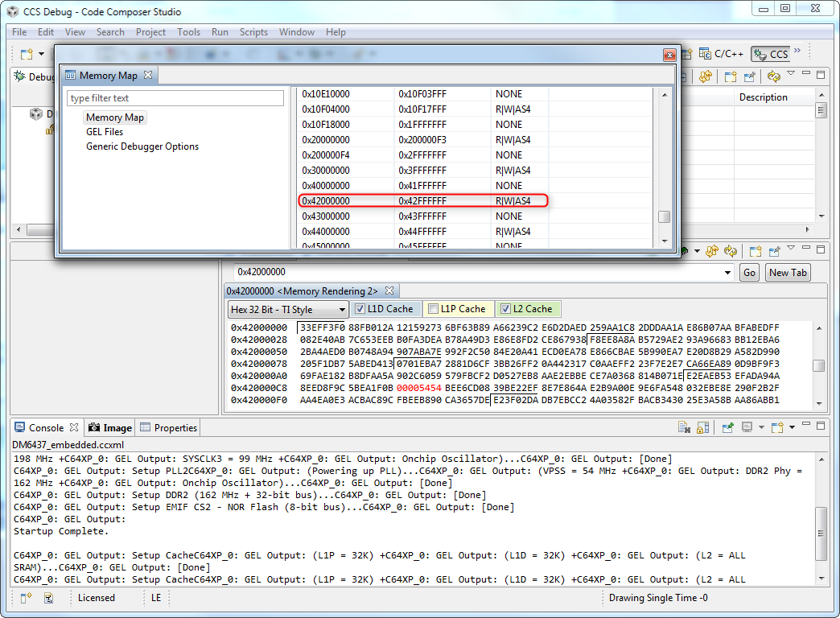Open view menu triangle of top right view
The width and height of the screenshot is (840, 618).
[x=791, y=73]
